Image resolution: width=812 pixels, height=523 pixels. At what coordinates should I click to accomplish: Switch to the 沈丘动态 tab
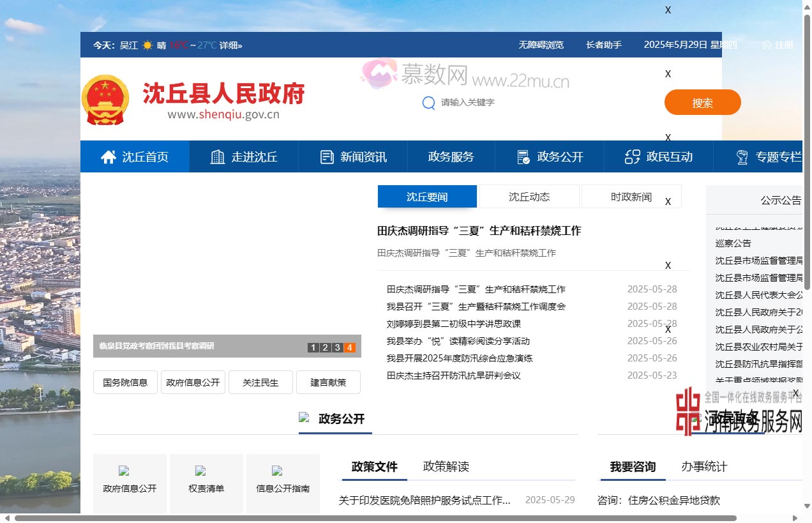coord(529,197)
